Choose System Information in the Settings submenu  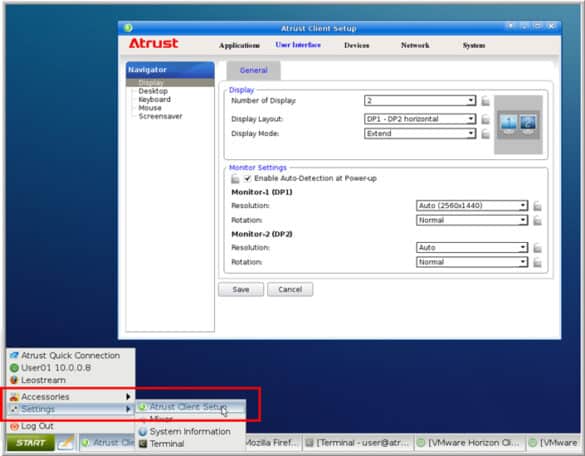190,431
